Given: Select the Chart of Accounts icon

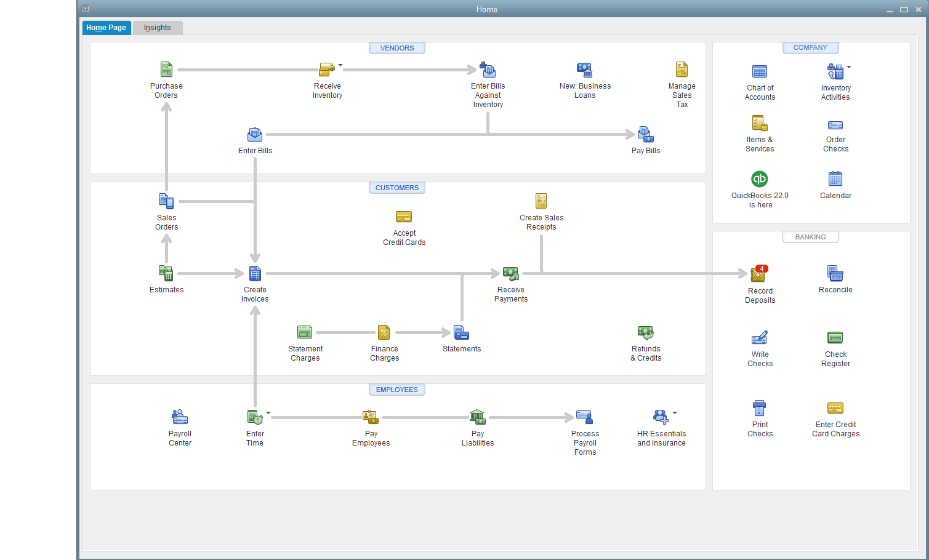Looking at the screenshot, I should tap(760, 72).
